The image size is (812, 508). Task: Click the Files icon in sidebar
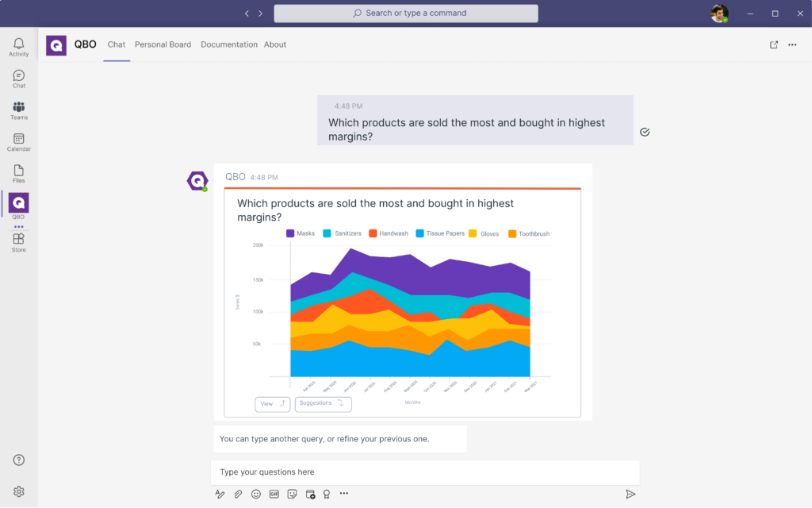click(18, 174)
